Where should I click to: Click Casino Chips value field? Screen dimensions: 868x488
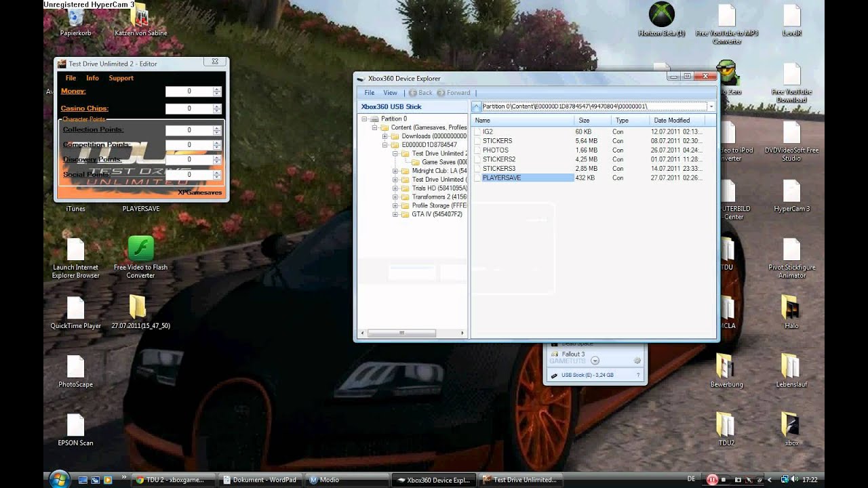coord(189,108)
